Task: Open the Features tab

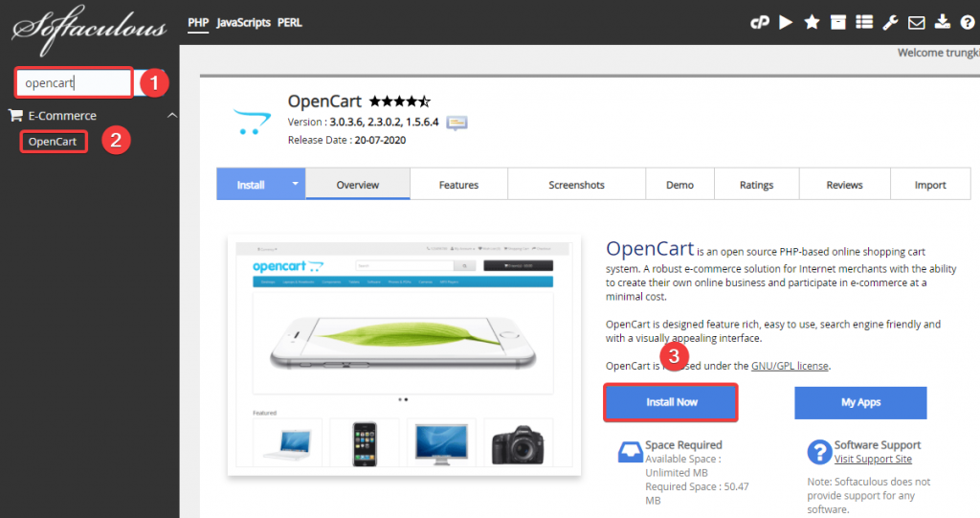Action: pos(458,185)
